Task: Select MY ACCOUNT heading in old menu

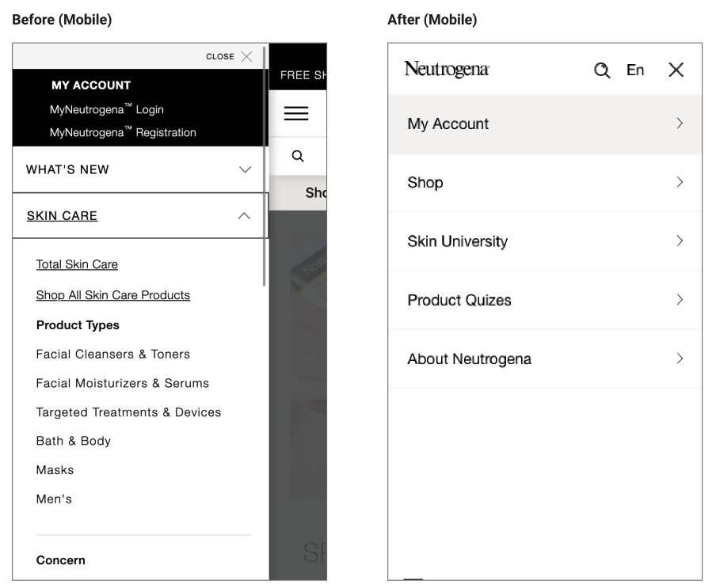Action: click(91, 85)
